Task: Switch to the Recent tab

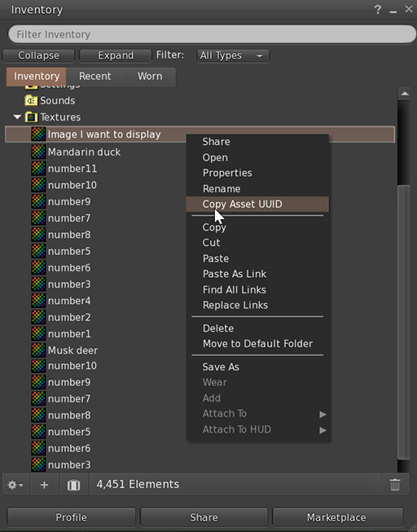Action: 94,77
